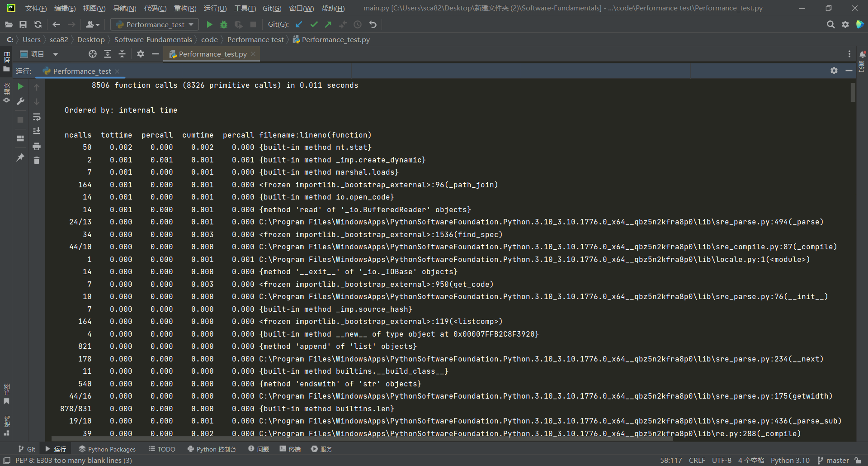Open the TODO tool window
The width and height of the screenshot is (868, 466).
162,449
